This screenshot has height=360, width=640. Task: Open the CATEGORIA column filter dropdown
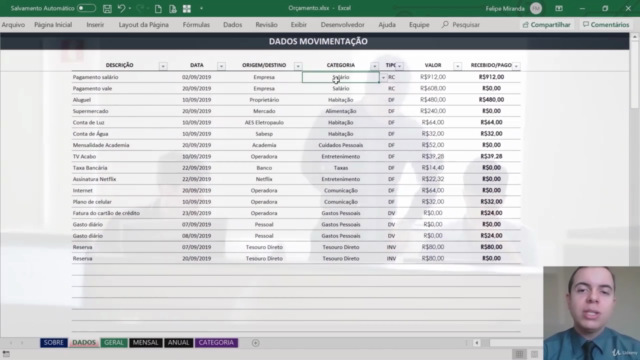[374, 66]
